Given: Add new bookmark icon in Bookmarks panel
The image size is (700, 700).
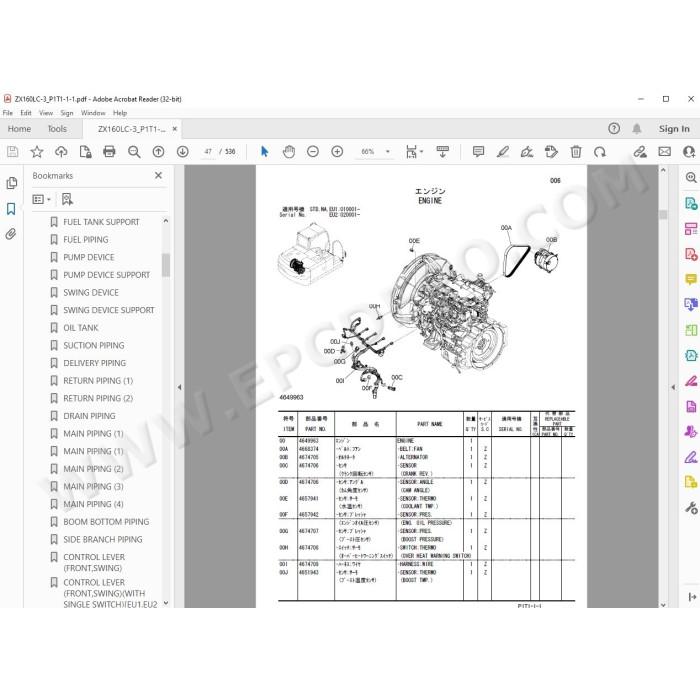Looking at the screenshot, I should coord(67,199).
